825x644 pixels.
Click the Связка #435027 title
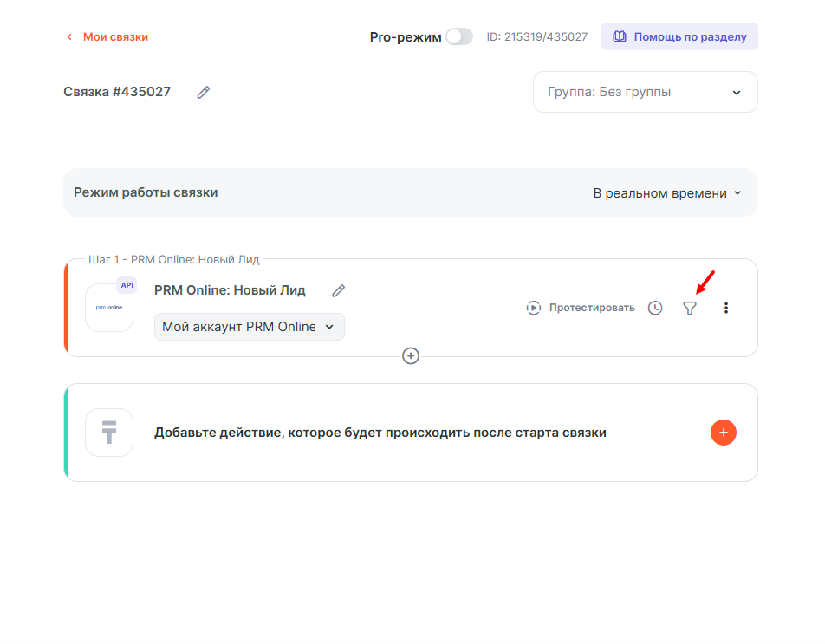pos(117,92)
